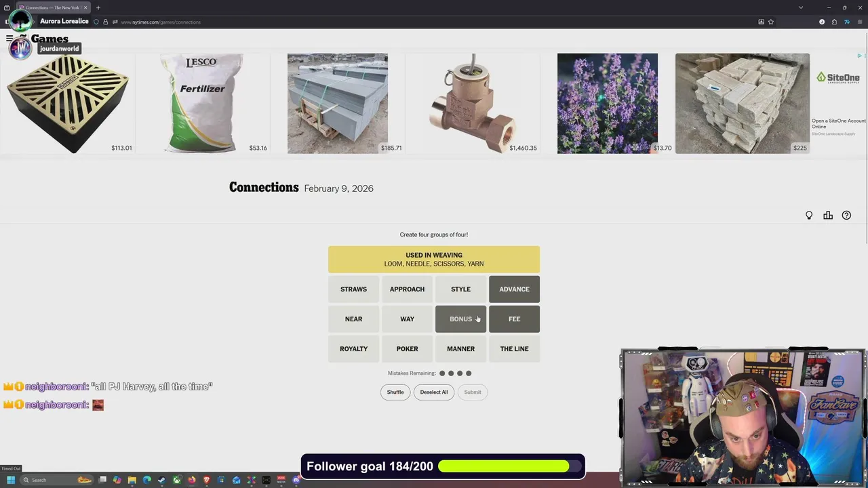Open the Xbox app from the taskbar

[177, 480]
